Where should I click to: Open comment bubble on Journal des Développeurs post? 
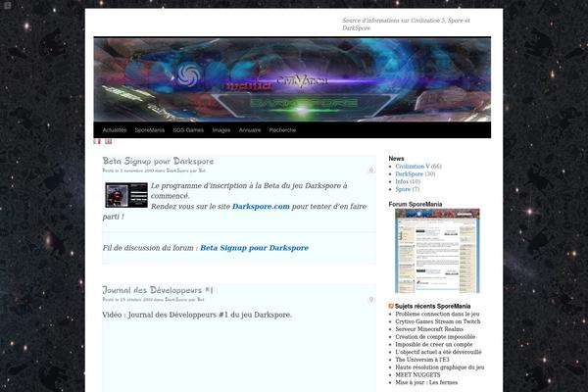coord(370,299)
